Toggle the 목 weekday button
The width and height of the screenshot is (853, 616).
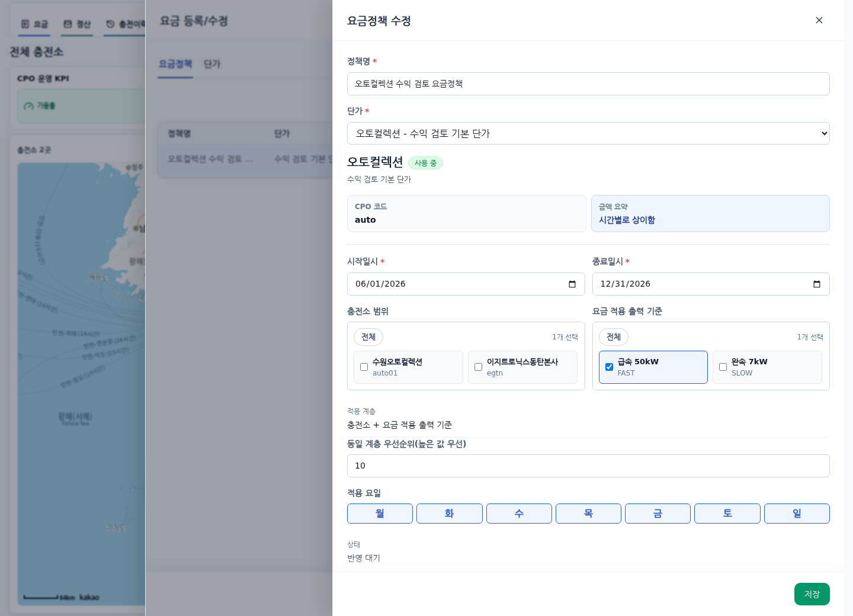(x=588, y=514)
